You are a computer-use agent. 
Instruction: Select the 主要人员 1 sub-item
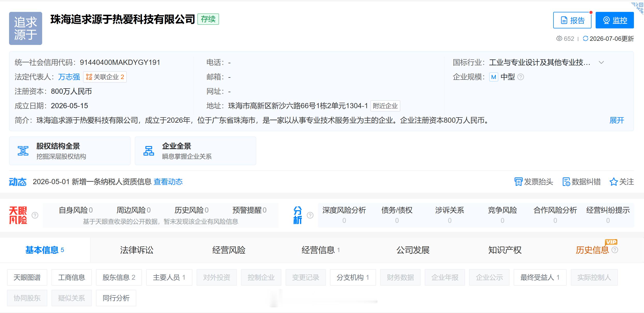[169, 277]
